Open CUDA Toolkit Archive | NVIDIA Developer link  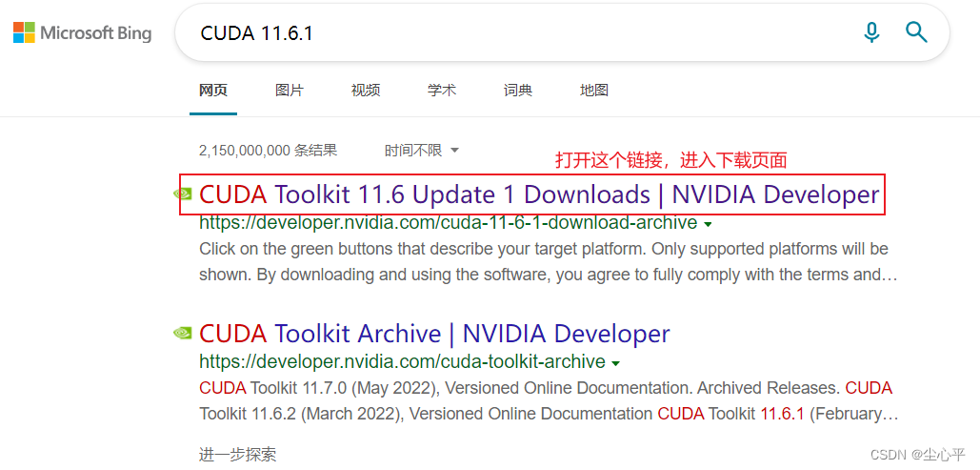coord(434,334)
